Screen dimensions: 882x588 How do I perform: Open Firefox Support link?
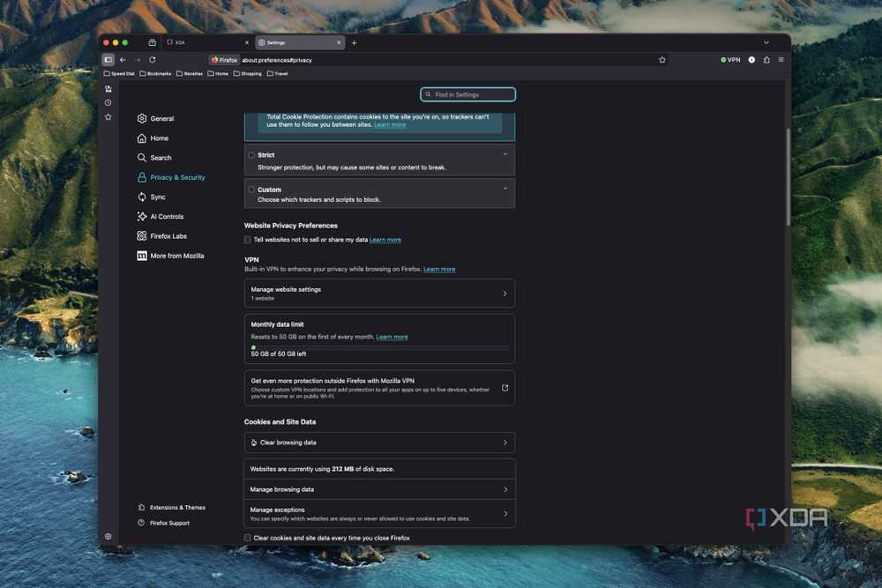(164, 524)
